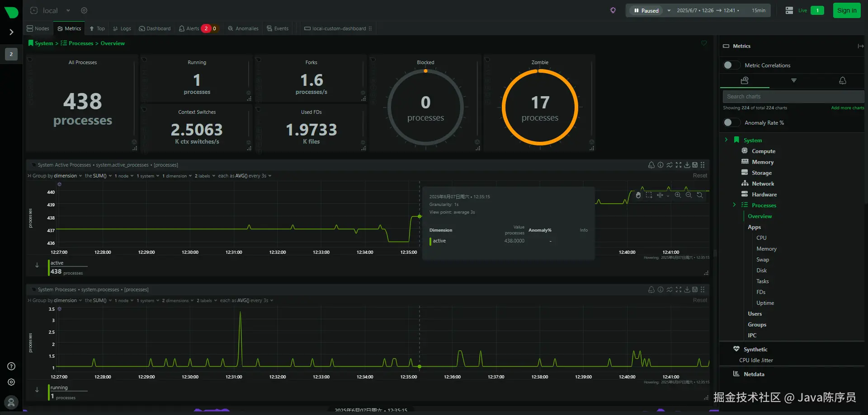Download System Active Processes chart data
This screenshot has height=415, width=868.
tap(687, 165)
